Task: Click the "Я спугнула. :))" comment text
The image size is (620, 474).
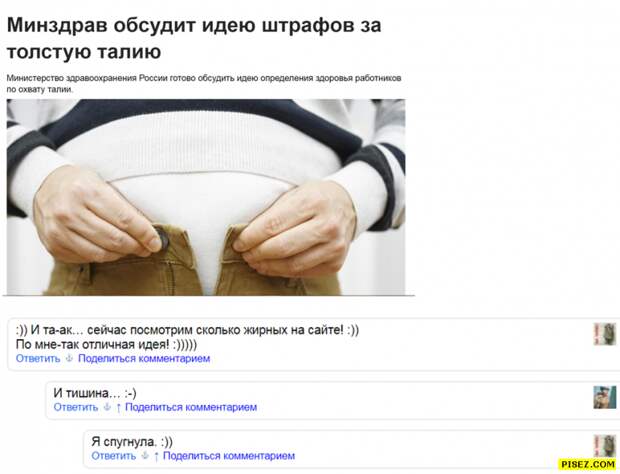Action: [x=132, y=441]
